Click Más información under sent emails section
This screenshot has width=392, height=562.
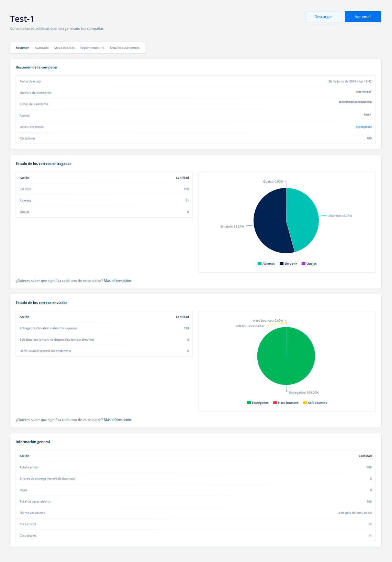coord(117,420)
